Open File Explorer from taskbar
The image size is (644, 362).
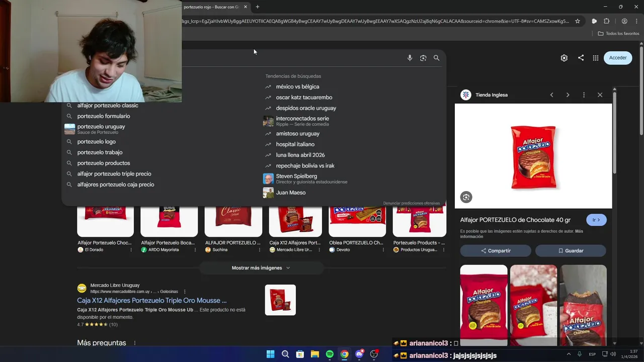click(x=314, y=354)
